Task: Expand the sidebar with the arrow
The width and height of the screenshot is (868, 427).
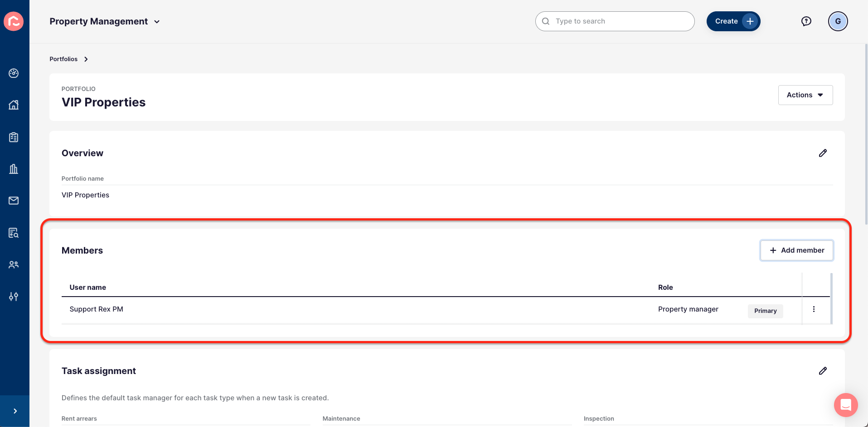Action: click(x=15, y=411)
